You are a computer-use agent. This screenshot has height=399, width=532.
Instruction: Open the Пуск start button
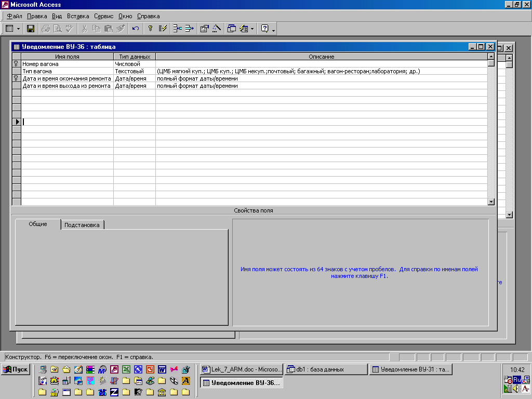point(15,369)
